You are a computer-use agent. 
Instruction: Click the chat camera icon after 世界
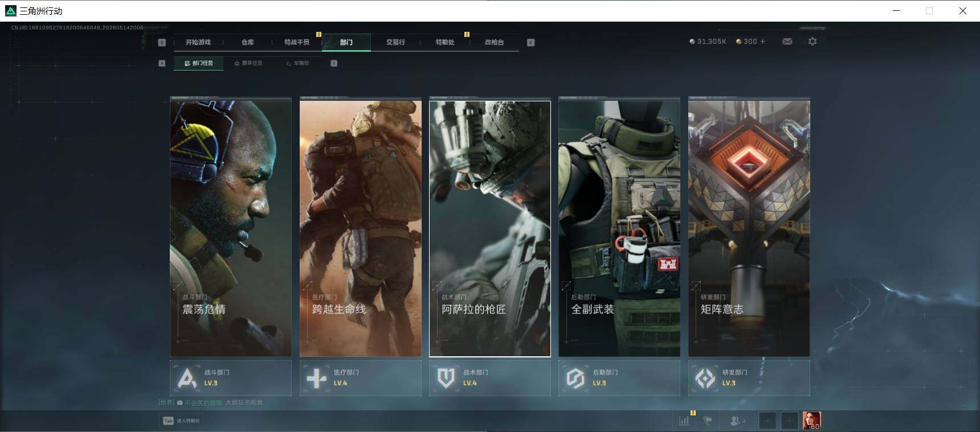click(x=180, y=403)
